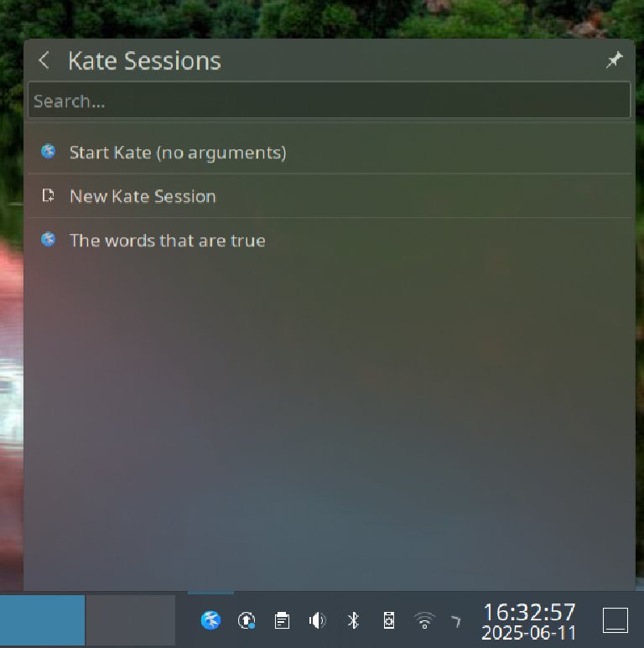
Task: Click the Kate Sessions widget icon in panel
Action: pyautogui.click(x=210, y=619)
